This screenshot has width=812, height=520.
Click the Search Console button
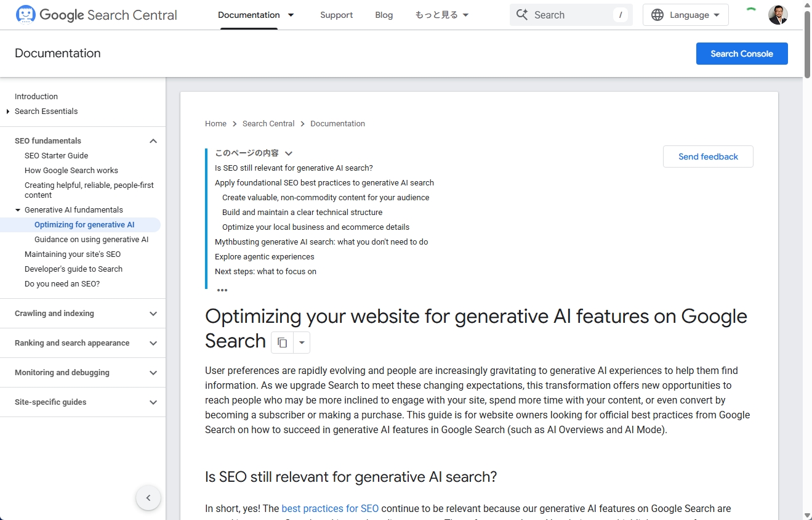point(742,54)
